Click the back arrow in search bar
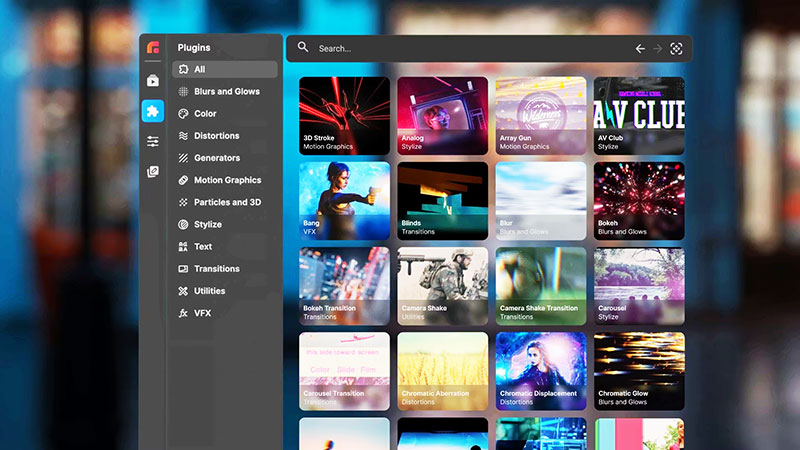The width and height of the screenshot is (800, 450). pyautogui.click(x=640, y=49)
